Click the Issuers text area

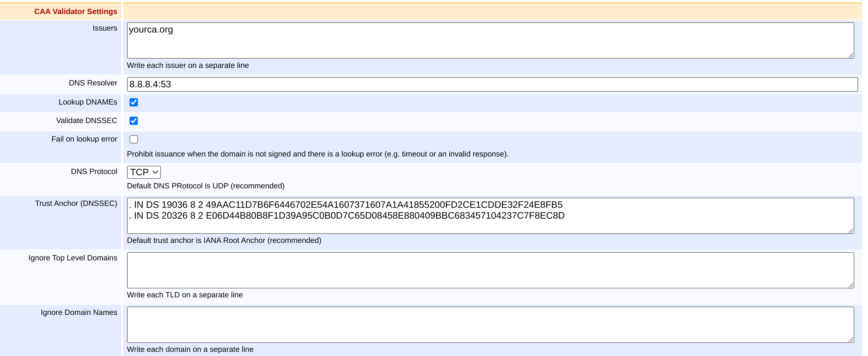tap(490, 40)
